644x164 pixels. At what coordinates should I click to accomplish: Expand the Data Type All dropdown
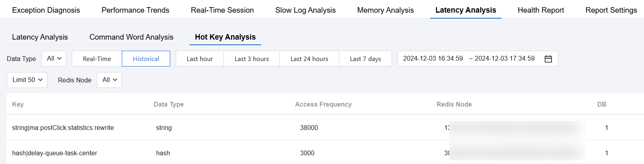54,59
